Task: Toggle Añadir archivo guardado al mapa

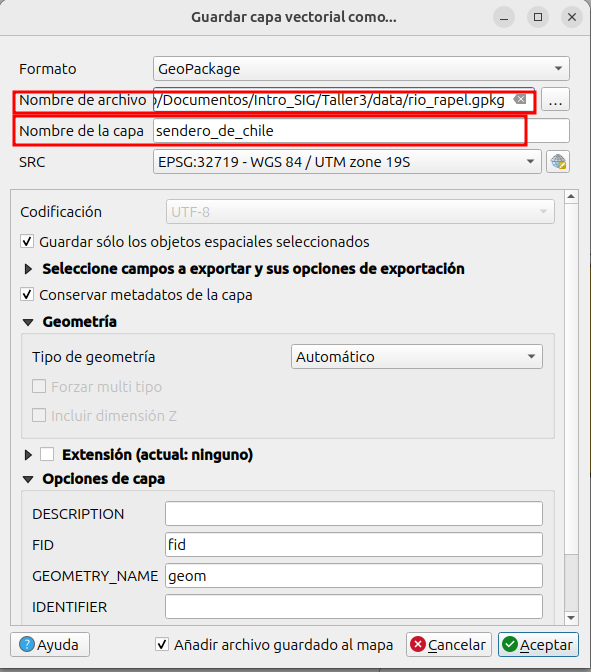Action: click(162, 644)
